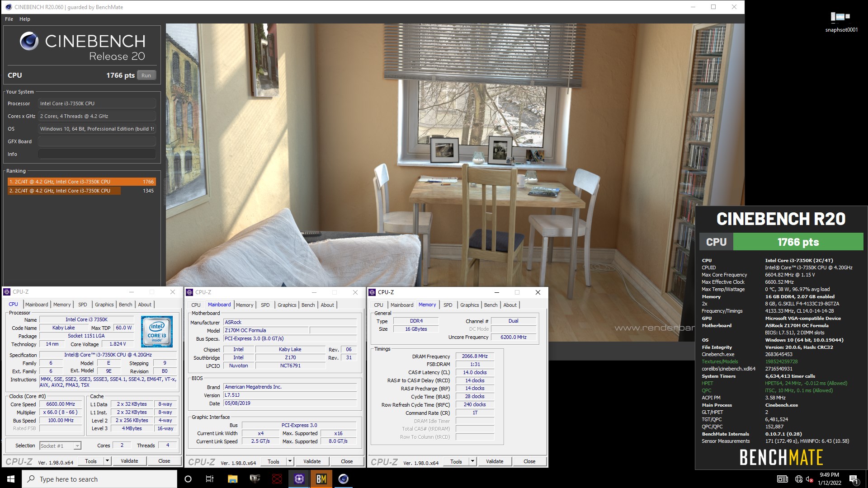This screenshot has height=488, width=868.
Task: Click the GFX Board field in Cinebench
Action: coord(97,141)
